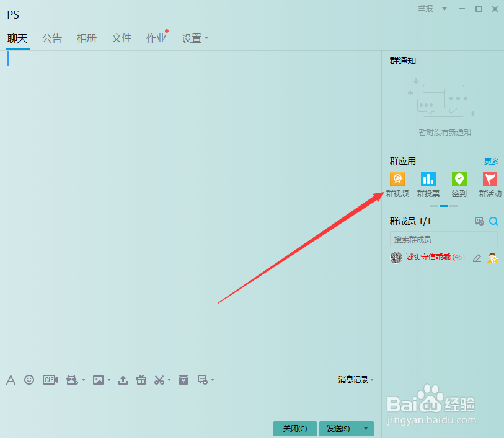The height and width of the screenshot is (438, 504).
Task: Insert a GIF using the GIF icon
Action: pos(50,379)
